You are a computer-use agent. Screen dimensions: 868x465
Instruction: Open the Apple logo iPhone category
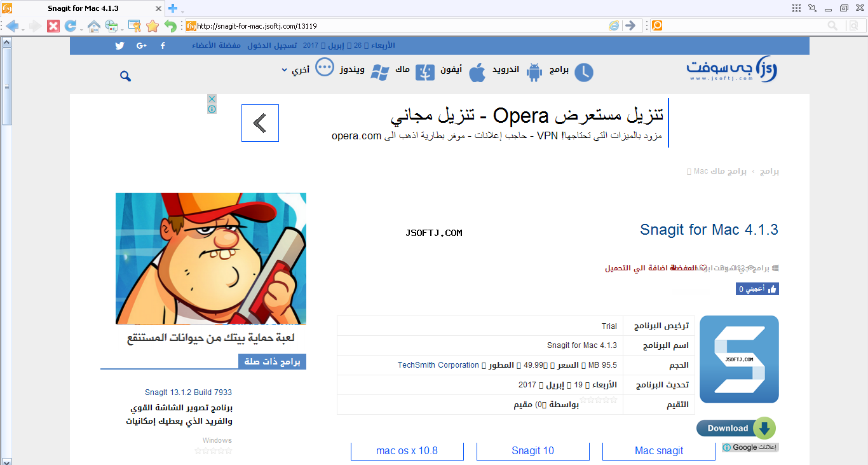coord(477,73)
